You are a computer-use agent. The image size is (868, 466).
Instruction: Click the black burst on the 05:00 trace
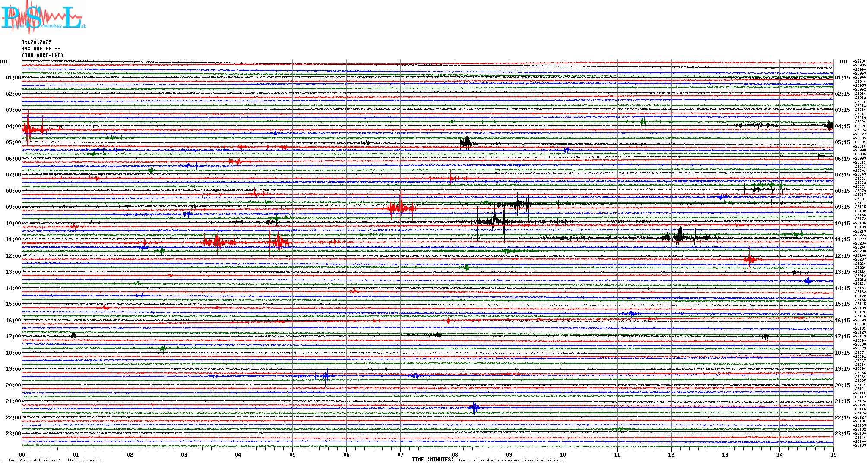click(466, 143)
